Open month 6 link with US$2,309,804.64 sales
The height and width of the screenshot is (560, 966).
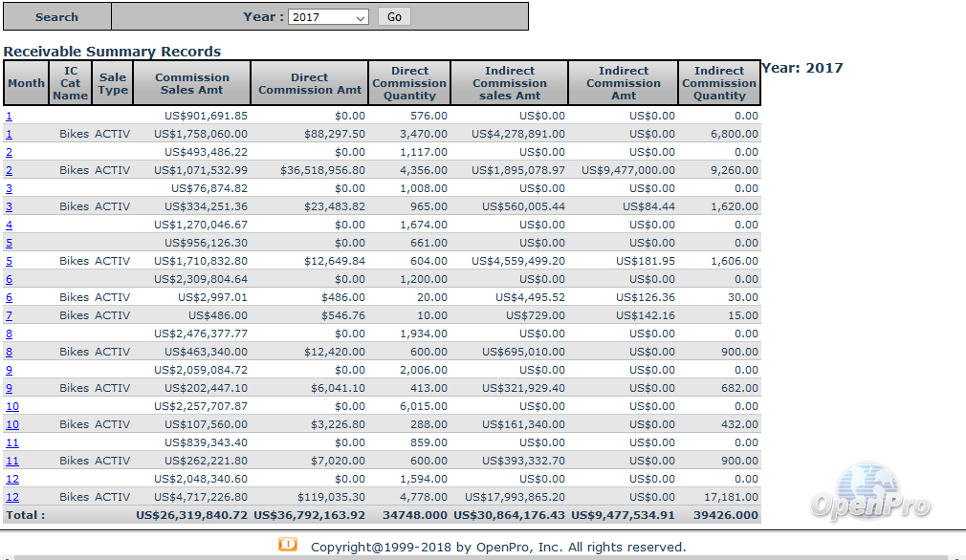(x=9, y=279)
